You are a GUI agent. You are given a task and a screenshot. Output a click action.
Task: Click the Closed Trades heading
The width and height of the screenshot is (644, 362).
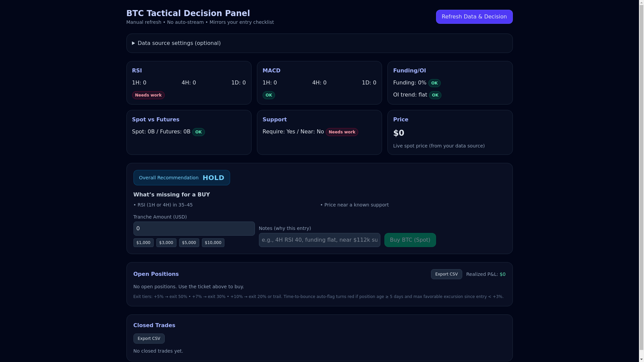click(x=154, y=325)
